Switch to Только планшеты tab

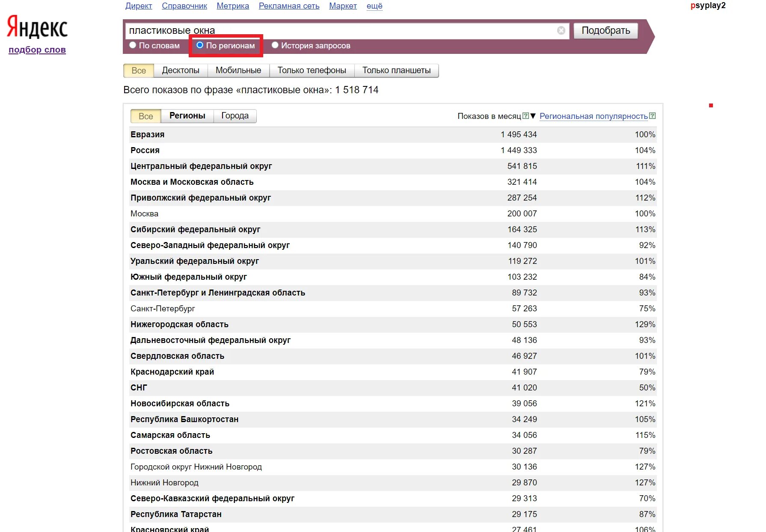[x=397, y=71]
